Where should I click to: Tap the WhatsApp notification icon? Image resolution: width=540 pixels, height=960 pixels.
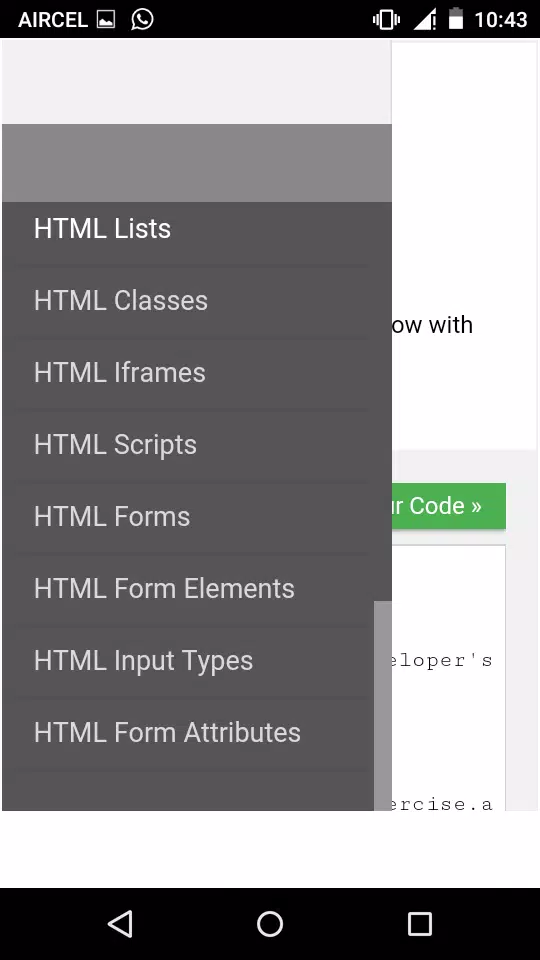(142, 19)
